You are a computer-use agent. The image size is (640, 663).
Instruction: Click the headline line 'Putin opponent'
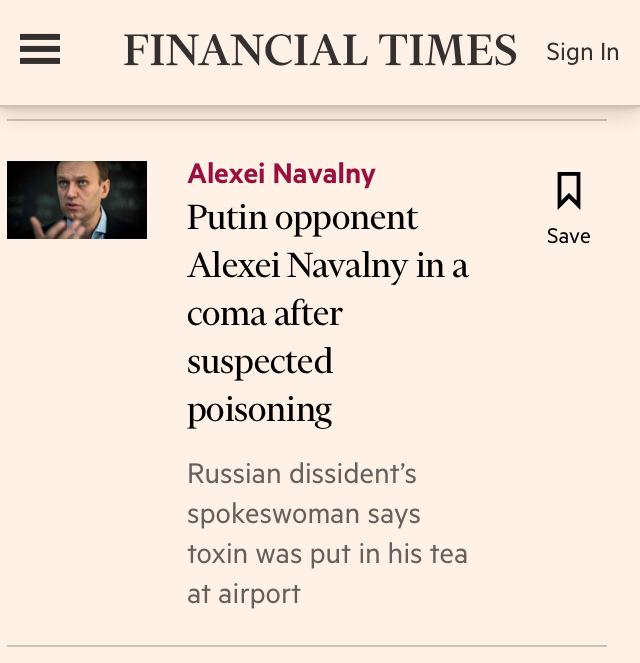(x=302, y=218)
